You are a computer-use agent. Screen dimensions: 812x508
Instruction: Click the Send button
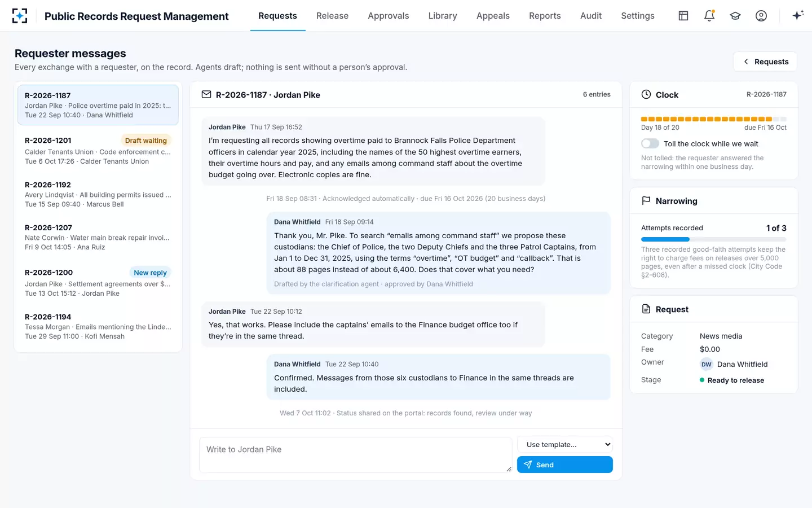coord(565,465)
